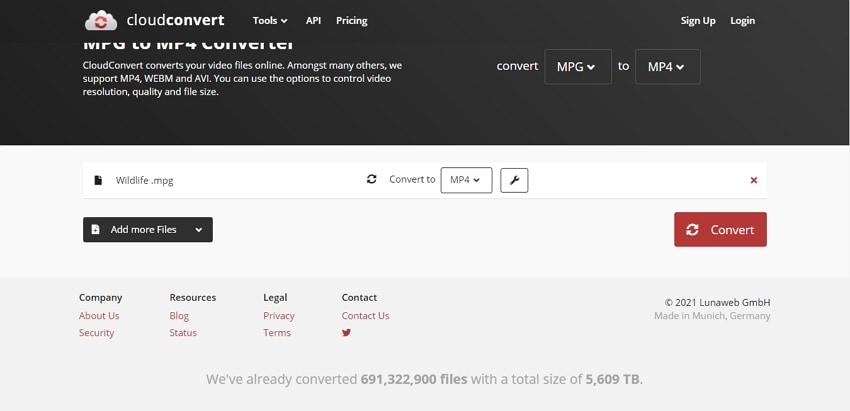The image size is (850, 411).
Task: Click the Contact Us link
Action: click(365, 316)
